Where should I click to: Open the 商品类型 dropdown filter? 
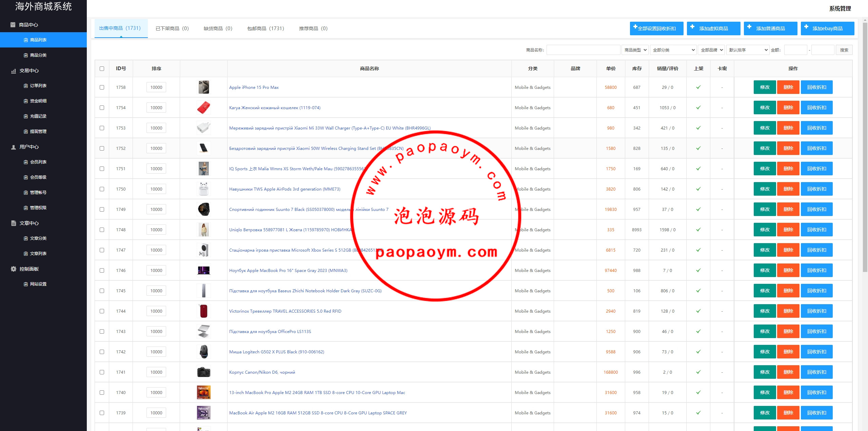point(635,50)
